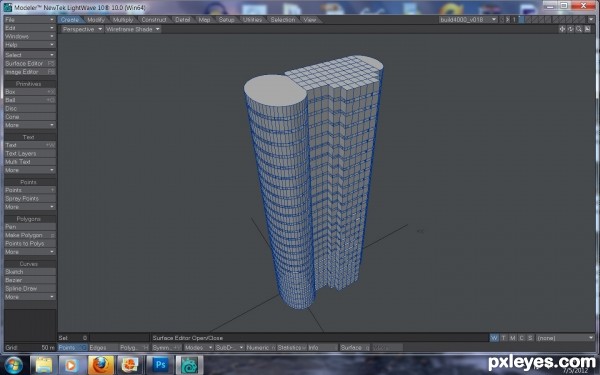Toggle the M morph map button
This screenshot has width=600, height=375.
click(512, 338)
